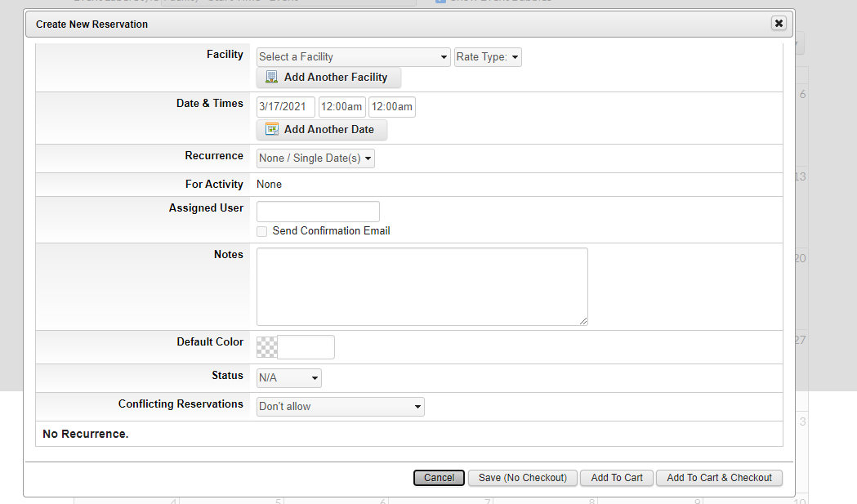Screen dimensions: 857x504
Task: Click the Cancel button
Action: pyautogui.click(x=439, y=478)
